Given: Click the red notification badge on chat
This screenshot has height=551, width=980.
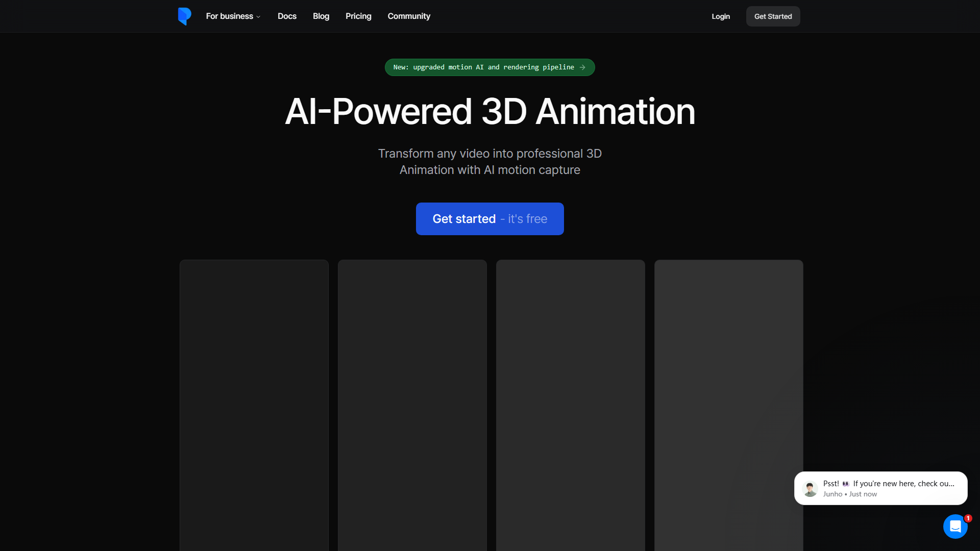Looking at the screenshot, I should tap(968, 518).
